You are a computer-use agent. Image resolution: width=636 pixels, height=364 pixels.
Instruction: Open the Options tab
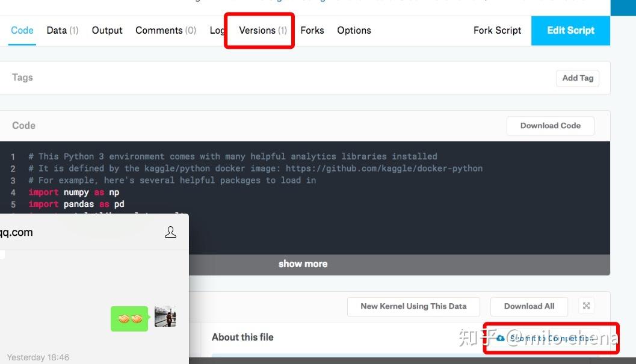pos(354,30)
